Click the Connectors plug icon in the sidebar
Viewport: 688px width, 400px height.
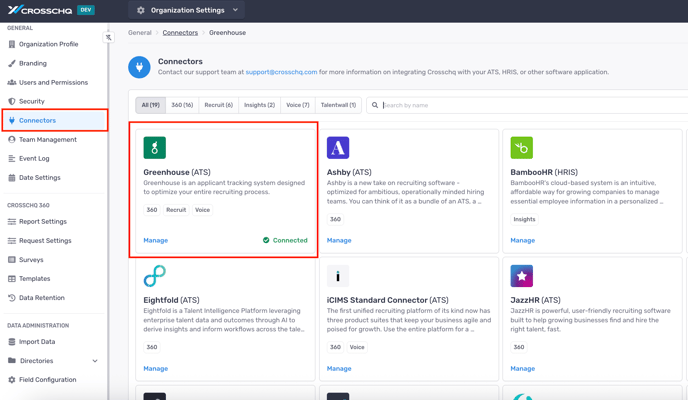(12, 120)
